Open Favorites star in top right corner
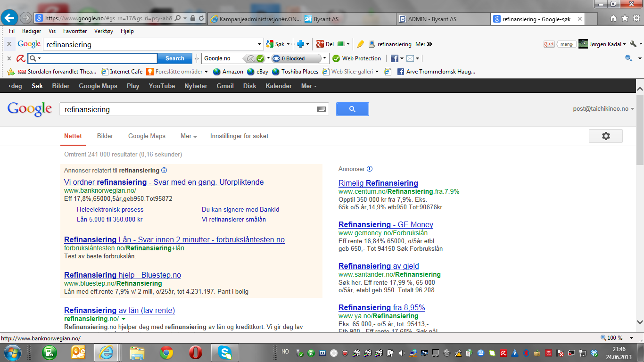The image size is (644, 362). [x=625, y=18]
